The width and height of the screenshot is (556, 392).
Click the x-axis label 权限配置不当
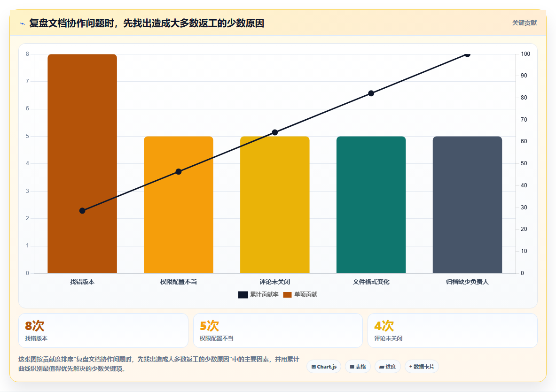178,282
